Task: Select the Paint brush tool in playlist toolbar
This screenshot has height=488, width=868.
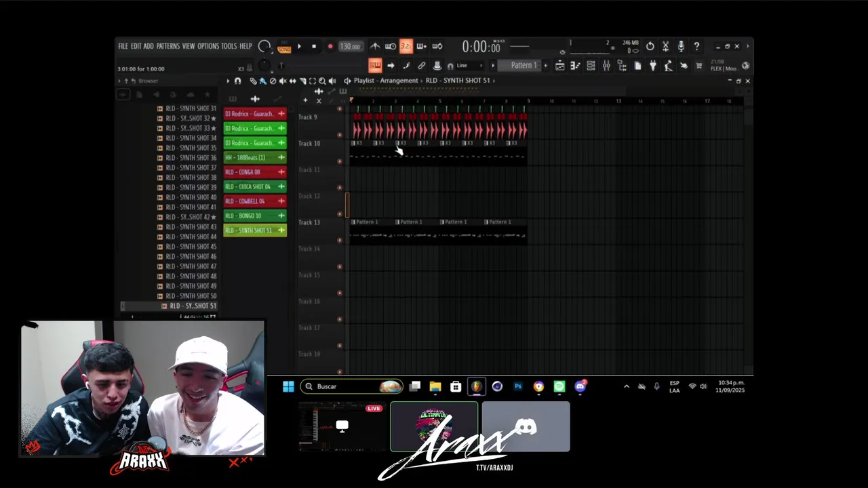Action: pos(262,81)
